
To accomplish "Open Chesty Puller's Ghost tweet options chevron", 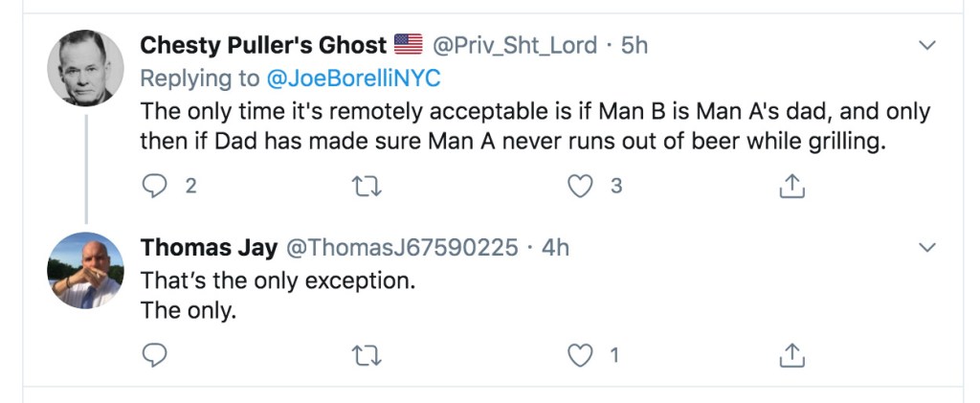I will (x=926, y=45).
